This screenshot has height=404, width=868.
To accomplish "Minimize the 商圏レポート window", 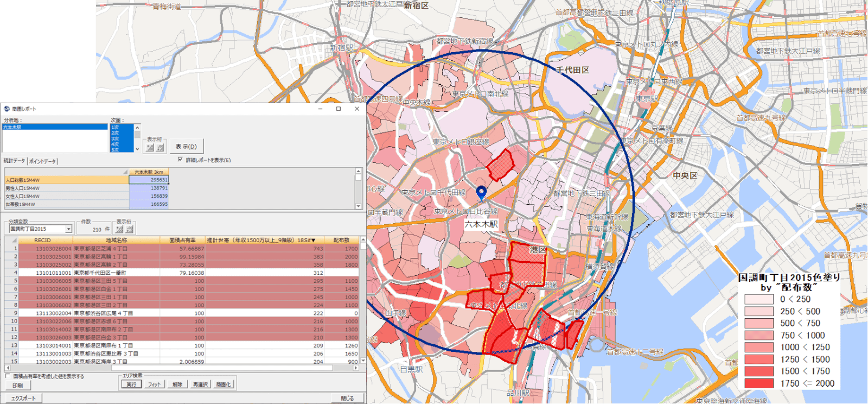I will coord(321,109).
